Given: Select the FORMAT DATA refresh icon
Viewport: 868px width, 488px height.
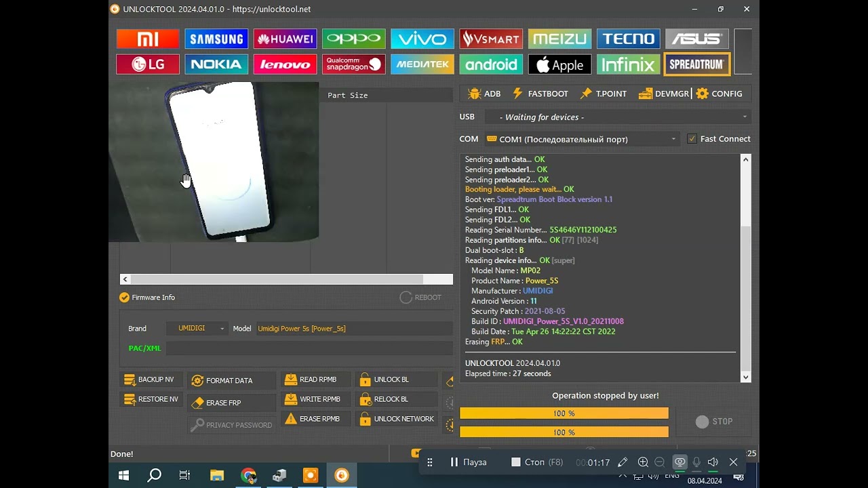Looking at the screenshot, I should (197, 380).
